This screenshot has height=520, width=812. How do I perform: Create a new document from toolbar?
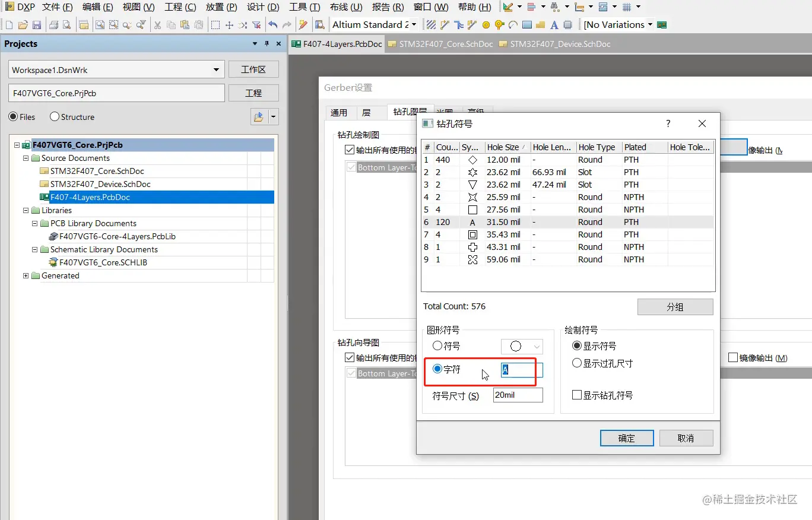pos(9,25)
